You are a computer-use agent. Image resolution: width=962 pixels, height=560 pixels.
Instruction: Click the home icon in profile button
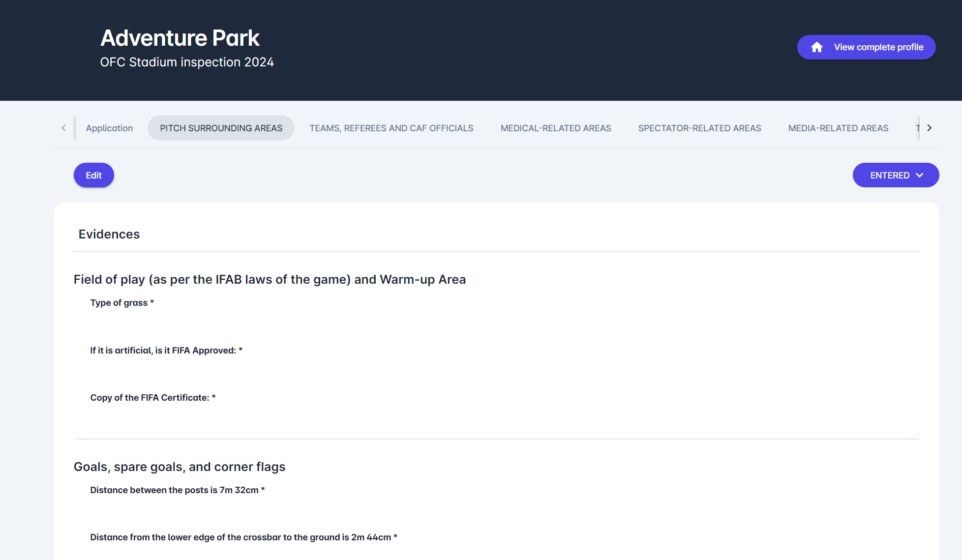tap(817, 47)
